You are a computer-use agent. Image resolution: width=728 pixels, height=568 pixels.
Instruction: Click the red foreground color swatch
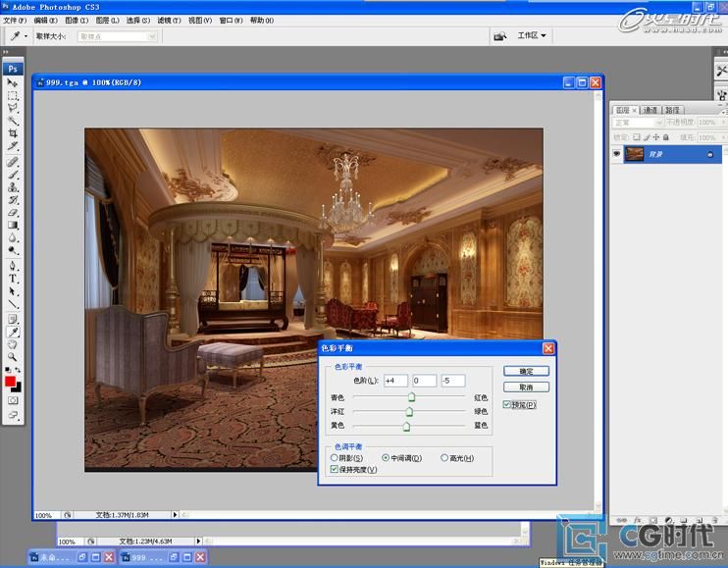(10, 382)
